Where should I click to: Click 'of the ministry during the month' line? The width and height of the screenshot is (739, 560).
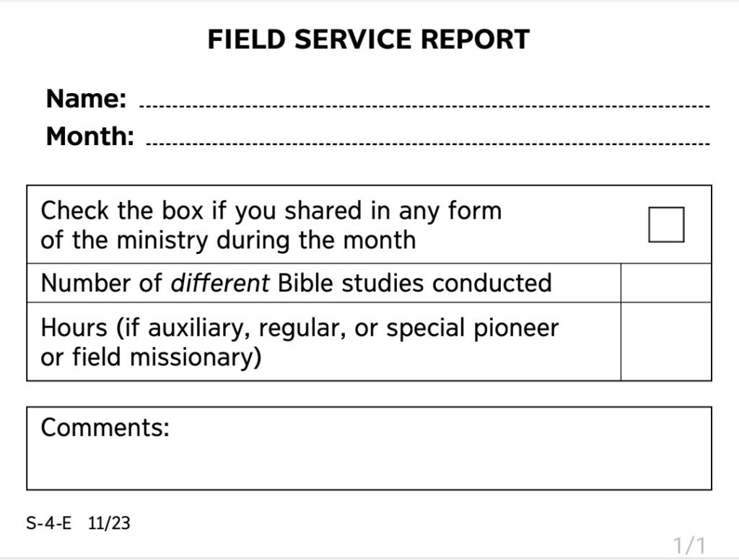(228, 240)
